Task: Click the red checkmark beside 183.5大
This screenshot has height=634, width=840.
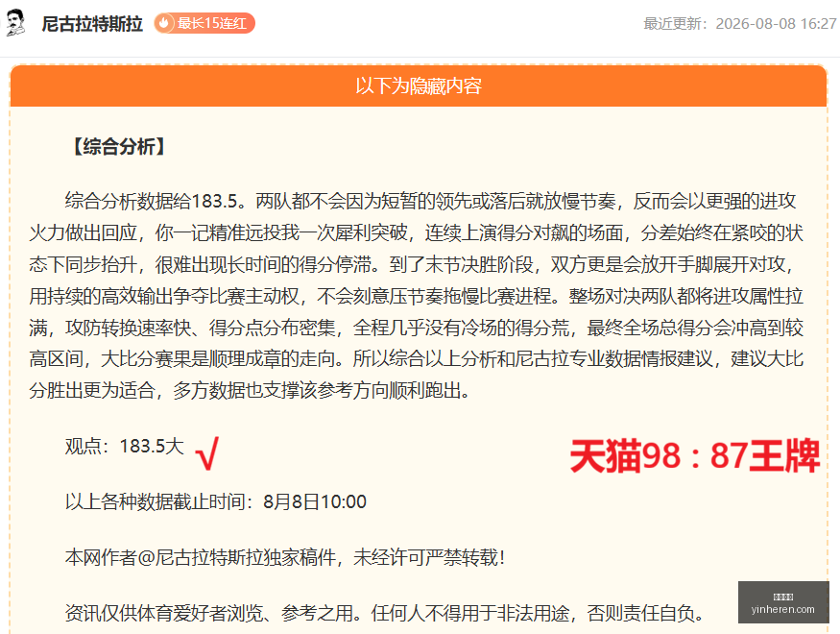Action: 207,453
